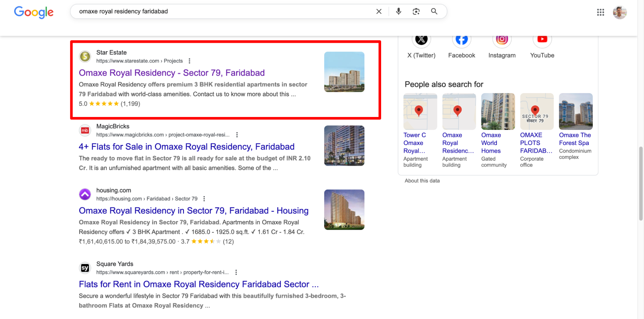
Task: Select OMAXE PLOTS FARIDABAD suggestion
Action: tap(537, 130)
